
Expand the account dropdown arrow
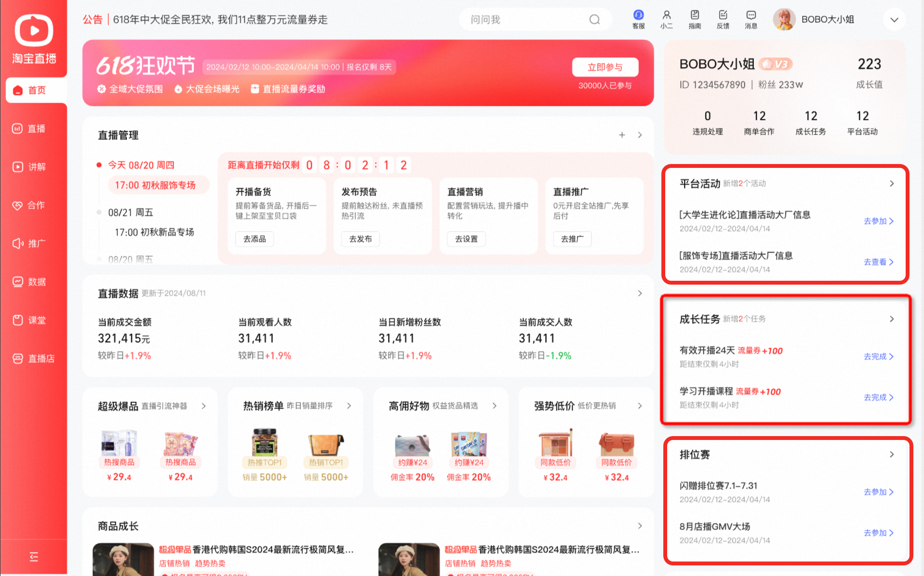point(894,20)
